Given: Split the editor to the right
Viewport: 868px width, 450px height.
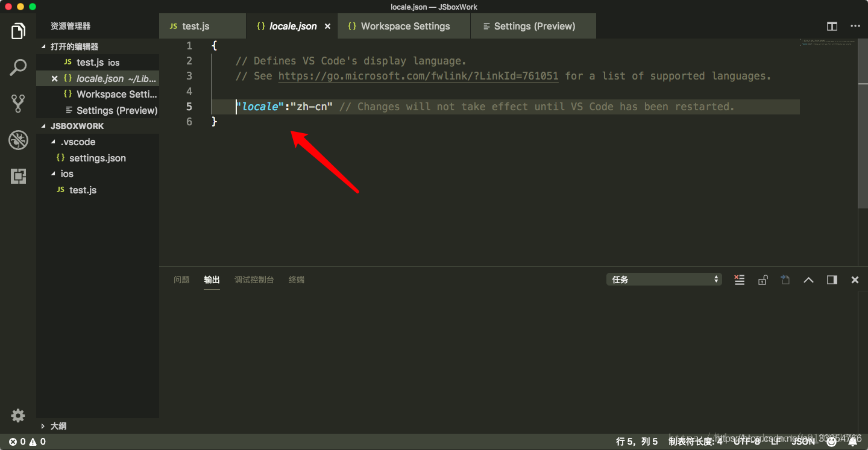Looking at the screenshot, I should click(832, 27).
